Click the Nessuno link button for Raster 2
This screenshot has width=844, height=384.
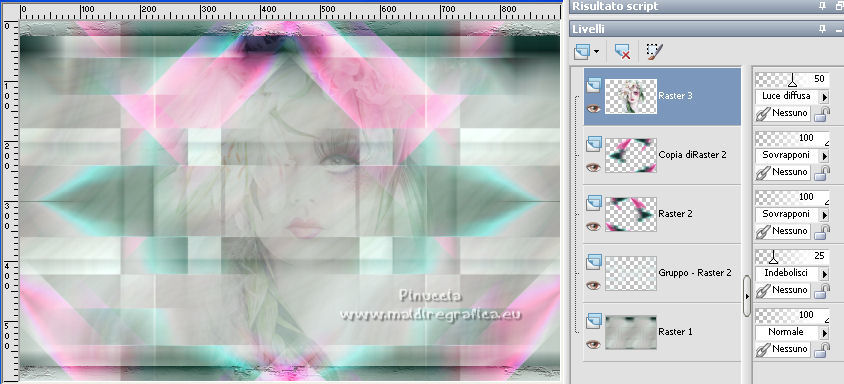point(783,231)
